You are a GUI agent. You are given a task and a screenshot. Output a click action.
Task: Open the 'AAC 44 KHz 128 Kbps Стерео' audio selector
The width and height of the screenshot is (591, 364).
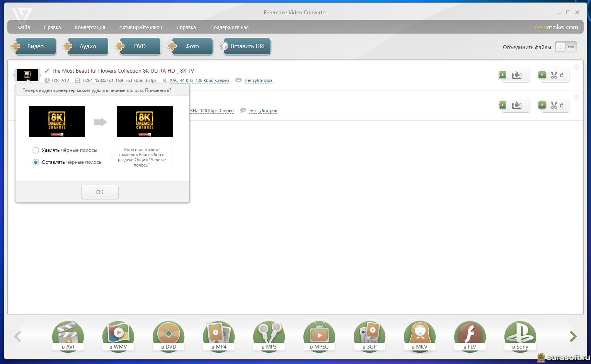(x=199, y=80)
